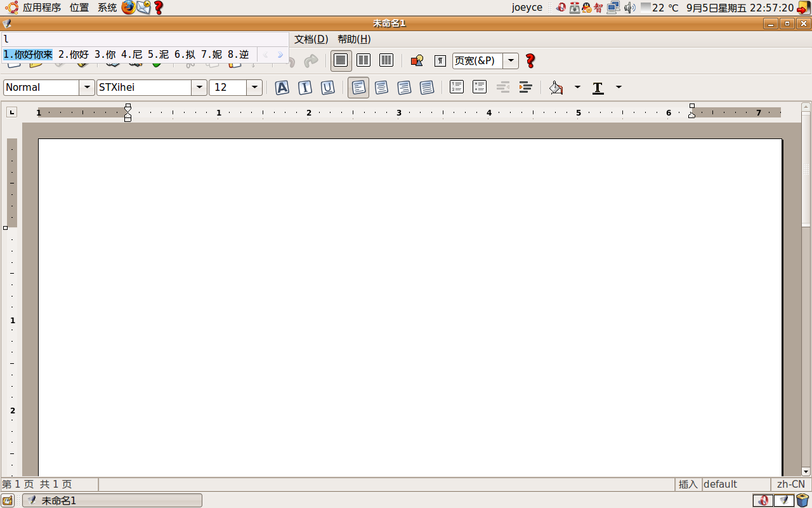Click inside the blank document page
The width and height of the screenshot is (812, 508).
(x=410, y=307)
